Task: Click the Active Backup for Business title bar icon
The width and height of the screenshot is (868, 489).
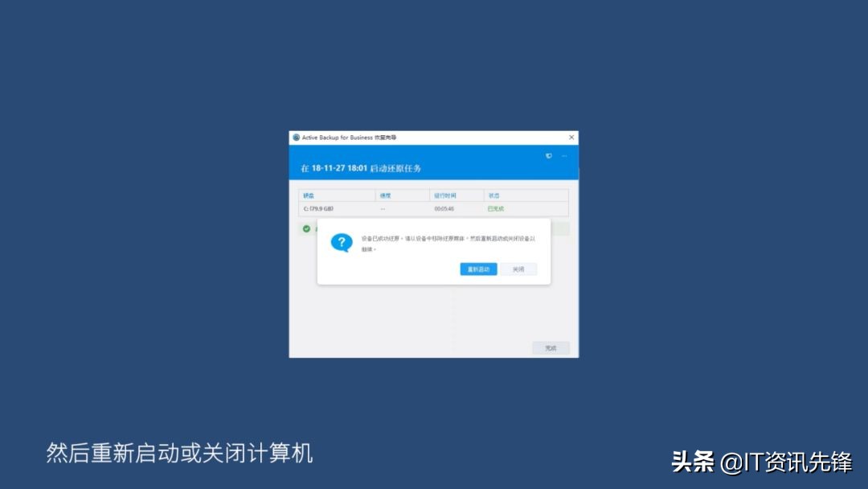Action: 296,138
